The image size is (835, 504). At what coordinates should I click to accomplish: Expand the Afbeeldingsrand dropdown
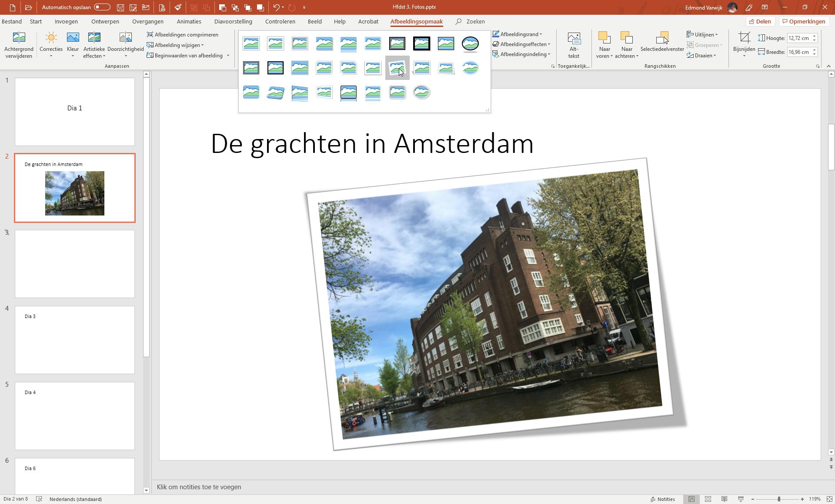tap(521, 34)
